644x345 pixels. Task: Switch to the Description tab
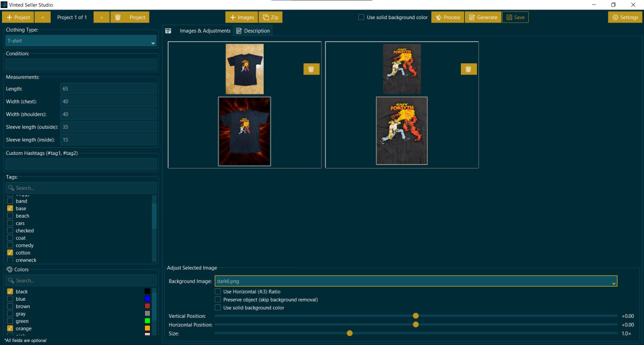coord(253,31)
